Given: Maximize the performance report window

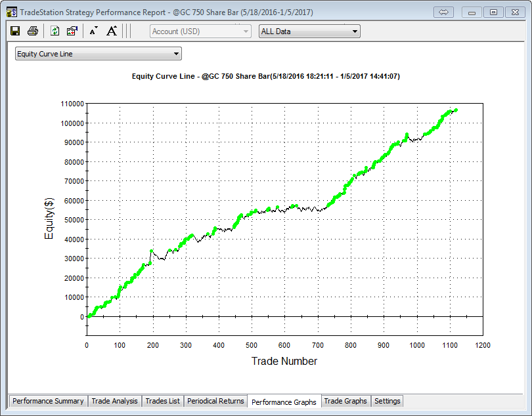Looking at the screenshot, I should [494, 12].
